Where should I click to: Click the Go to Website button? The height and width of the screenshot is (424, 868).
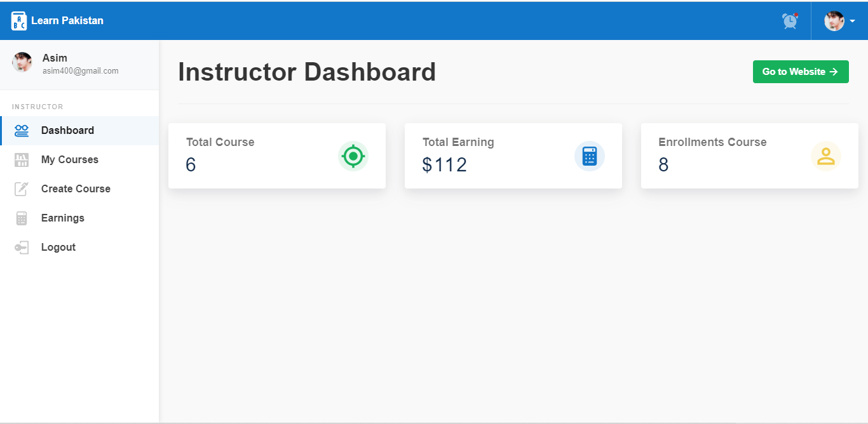click(801, 72)
